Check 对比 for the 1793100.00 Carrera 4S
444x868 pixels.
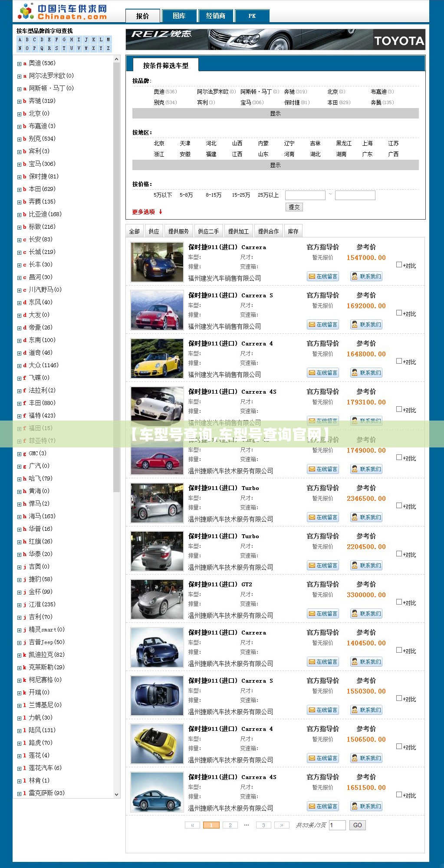click(399, 409)
